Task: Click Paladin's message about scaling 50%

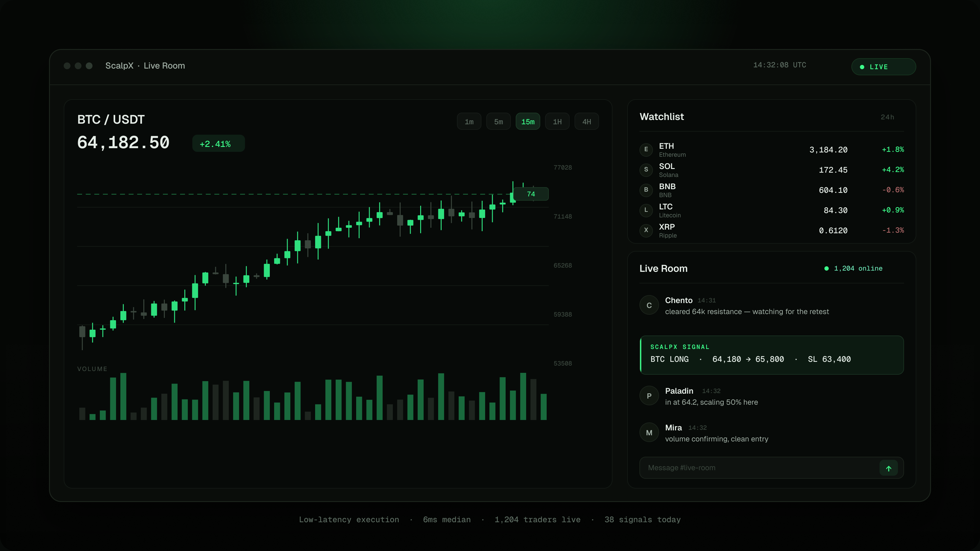Action: [711, 402]
